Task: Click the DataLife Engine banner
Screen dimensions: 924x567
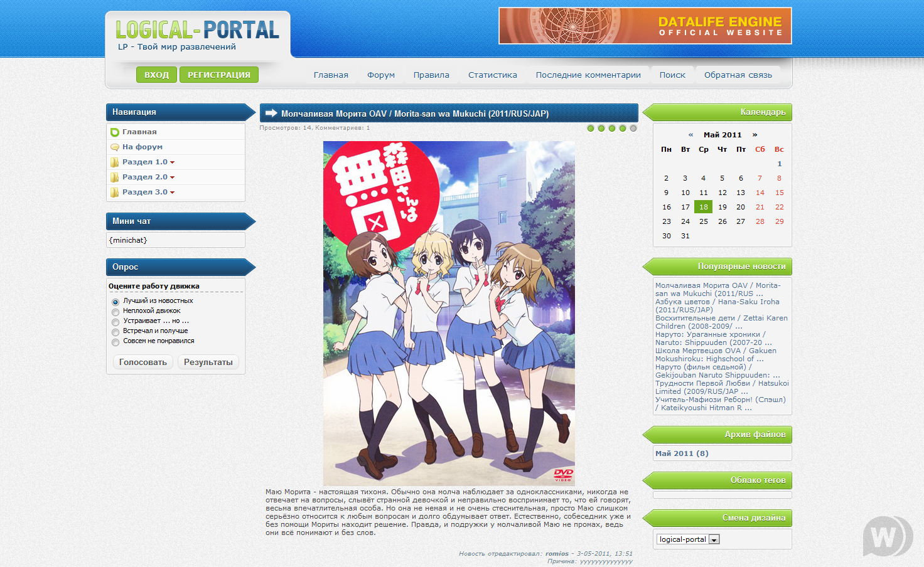Action: (645, 26)
